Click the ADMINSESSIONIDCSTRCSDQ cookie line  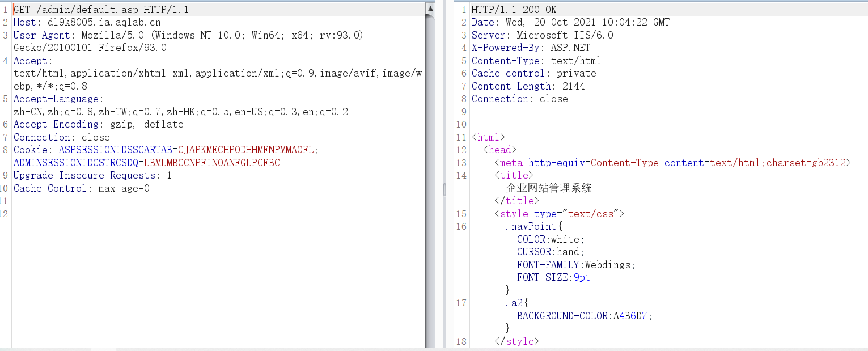tap(147, 163)
